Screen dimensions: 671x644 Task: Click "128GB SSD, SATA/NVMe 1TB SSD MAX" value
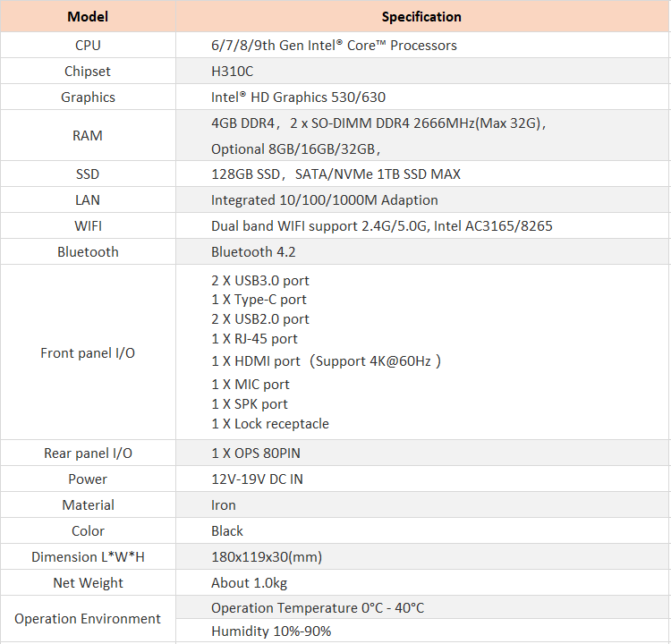point(335,174)
